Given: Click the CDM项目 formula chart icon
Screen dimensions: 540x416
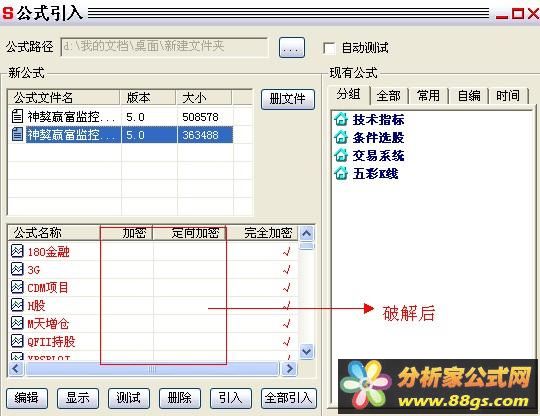Looking at the screenshot, I should [x=17, y=287].
